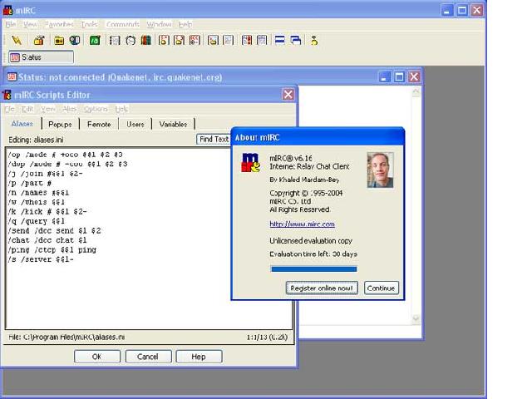Viewport: 532px width, 399px height.
Task: Switch to the Remote tab
Action: (99, 124)
